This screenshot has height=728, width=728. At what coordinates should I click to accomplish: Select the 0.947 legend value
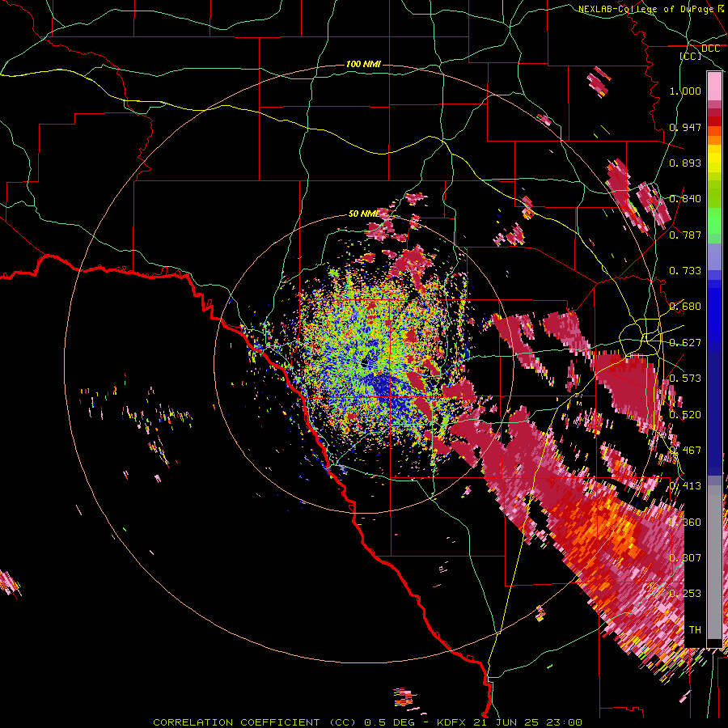pos(685,127)
